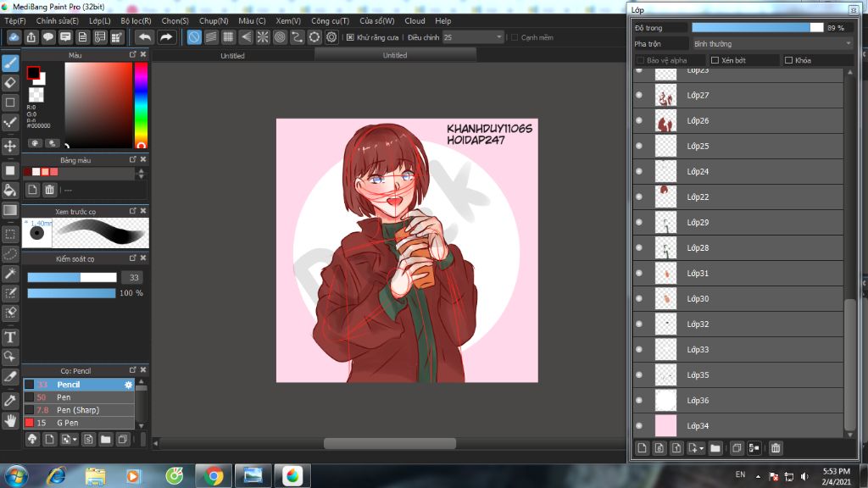
Task: Adjust brush size slider showing 33
Action: point(72,277)
